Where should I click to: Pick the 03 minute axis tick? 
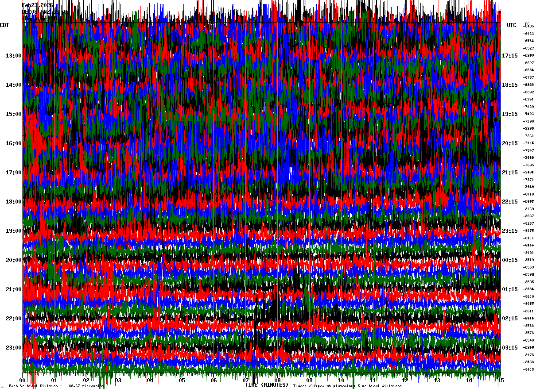(118, 380)
